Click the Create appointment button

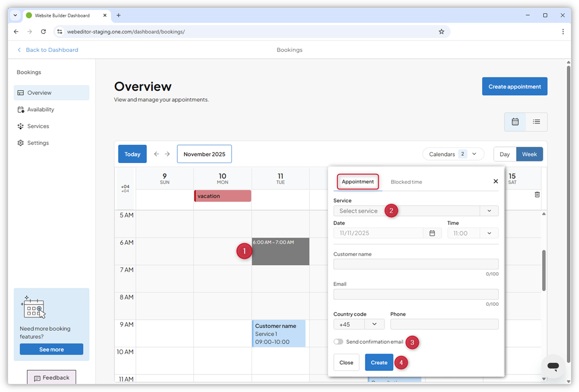(515, 86)
